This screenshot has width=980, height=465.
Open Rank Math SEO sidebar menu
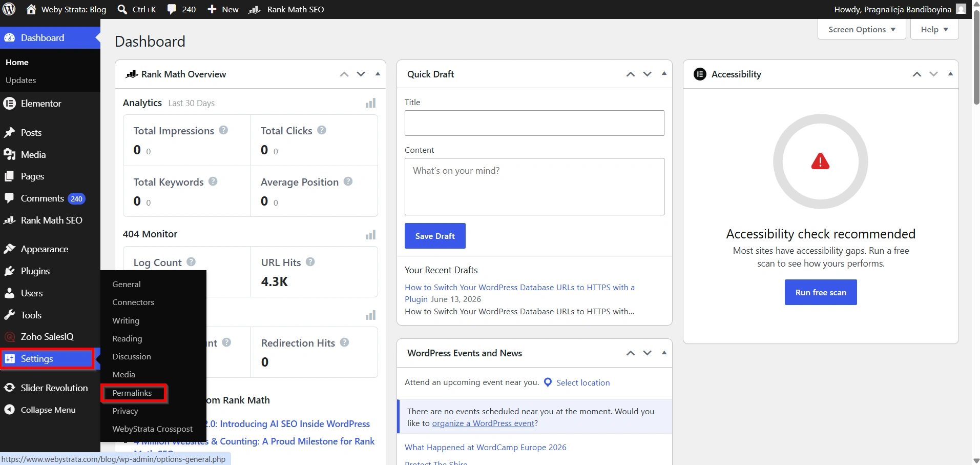50,220
